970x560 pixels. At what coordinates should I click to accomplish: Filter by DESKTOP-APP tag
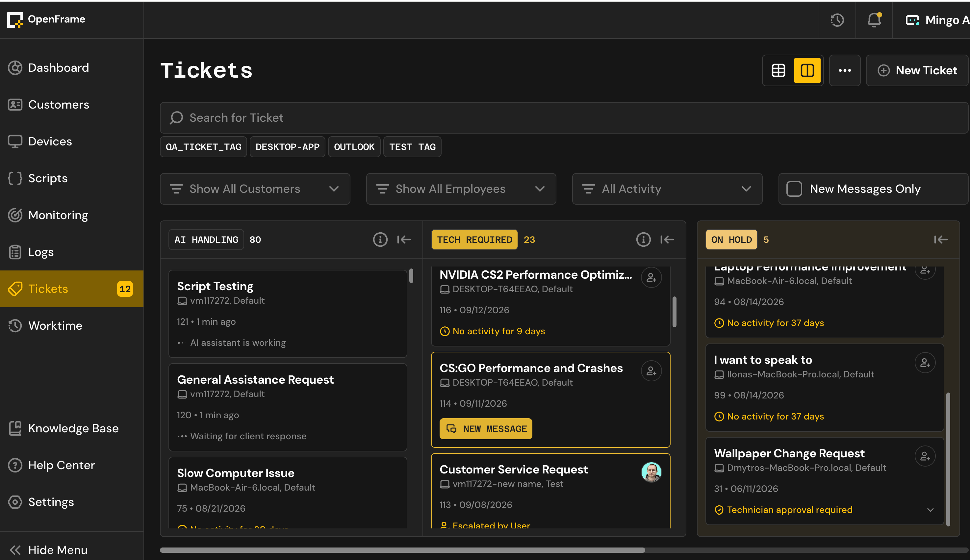click(287, 147)
